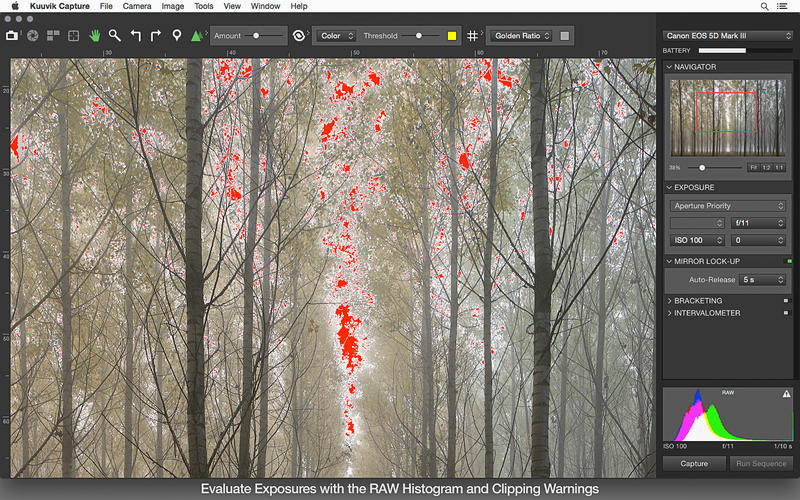The height and width of the screenshot is (500, 800).
Task: Open the Golden Ratio overlay dropdown
Action: coord(520,36)
